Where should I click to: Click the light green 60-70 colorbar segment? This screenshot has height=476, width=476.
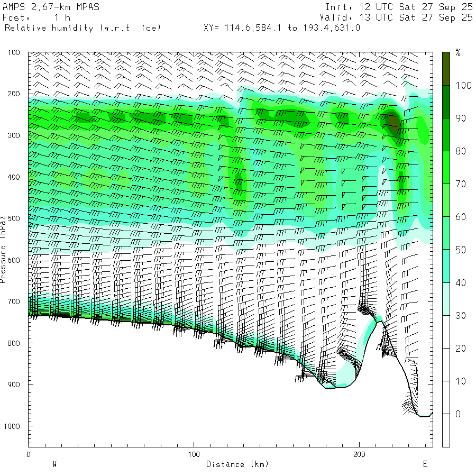pyautogui.click(x=446, y=200)
